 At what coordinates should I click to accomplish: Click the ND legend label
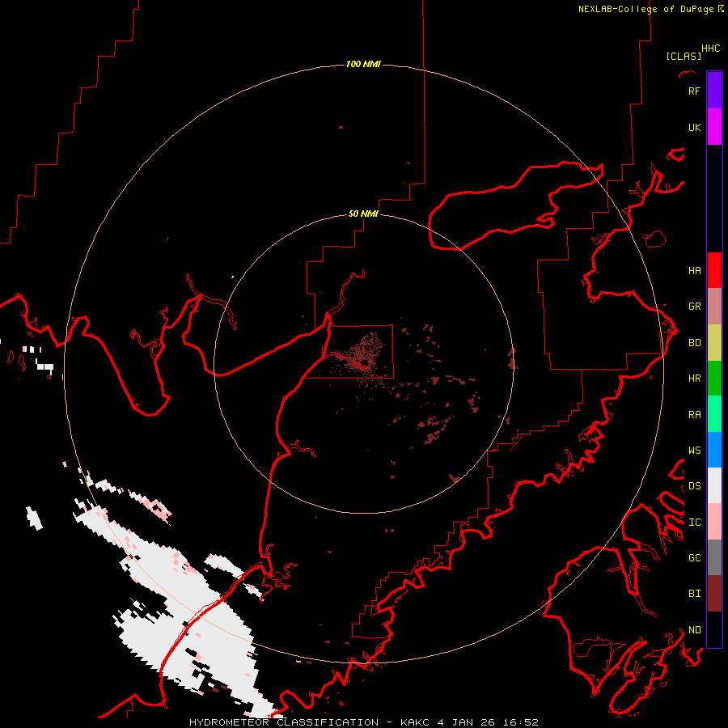click(x=694, y=630)
